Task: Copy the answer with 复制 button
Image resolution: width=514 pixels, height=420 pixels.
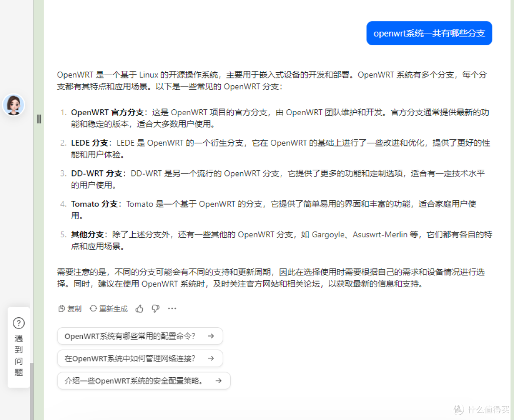Action: pyautogui.click(x=70, y=309)
